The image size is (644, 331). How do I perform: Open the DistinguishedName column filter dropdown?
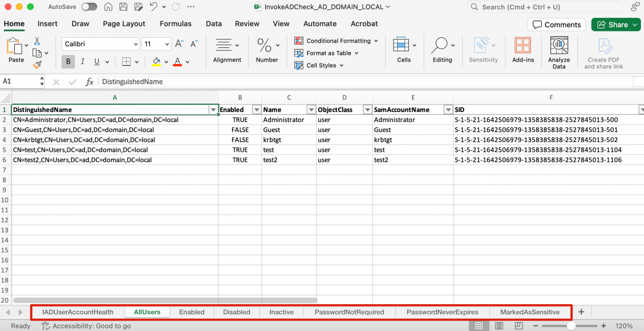click(x=213, y=110)
